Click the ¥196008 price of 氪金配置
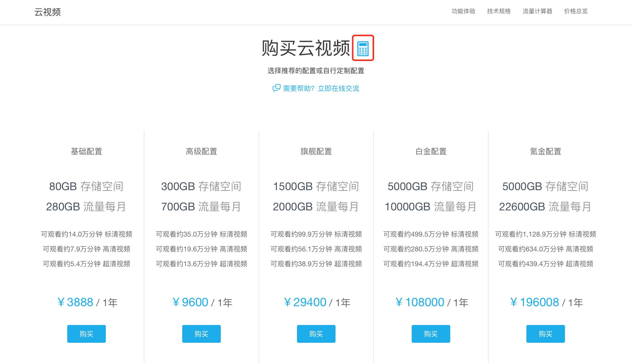Viewport: 632px width, 364px height. tap(534, 302)
